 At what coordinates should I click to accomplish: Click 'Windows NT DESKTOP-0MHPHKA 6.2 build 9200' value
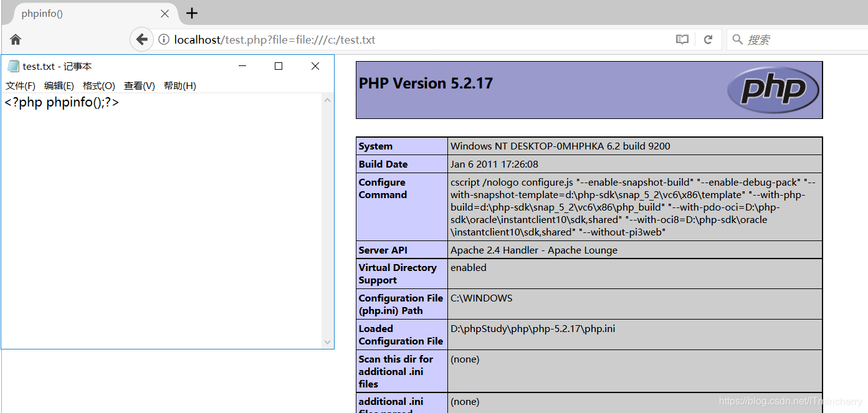pos(560,146)
